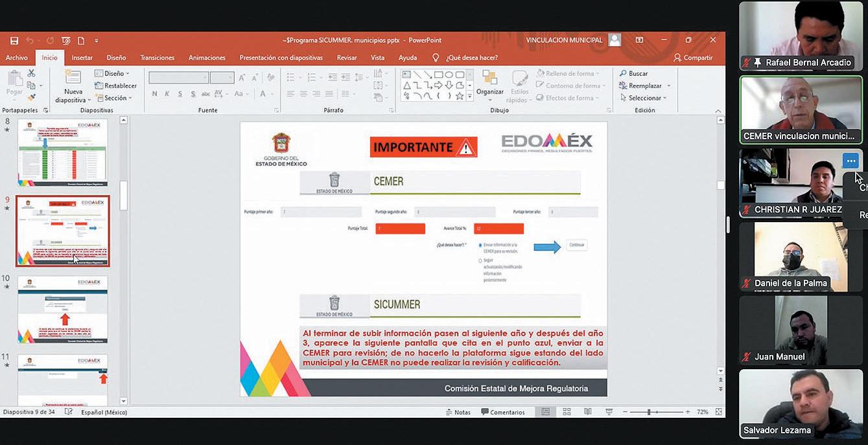Click the VINCULACION MUNICIPAL account avatar
The width and height of the screenshot is (868, 445).
615,40
